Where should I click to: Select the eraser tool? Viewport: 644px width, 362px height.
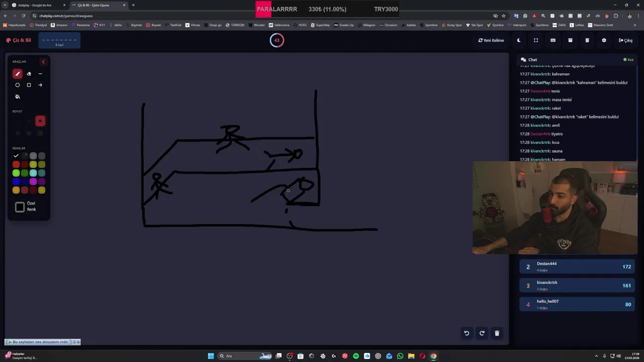click(x=29, y=73)
